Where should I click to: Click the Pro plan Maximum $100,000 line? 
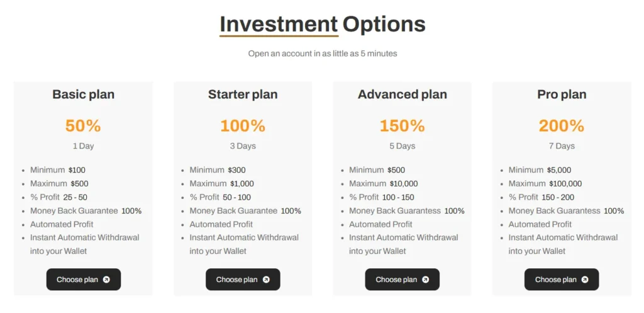[545, 184]
